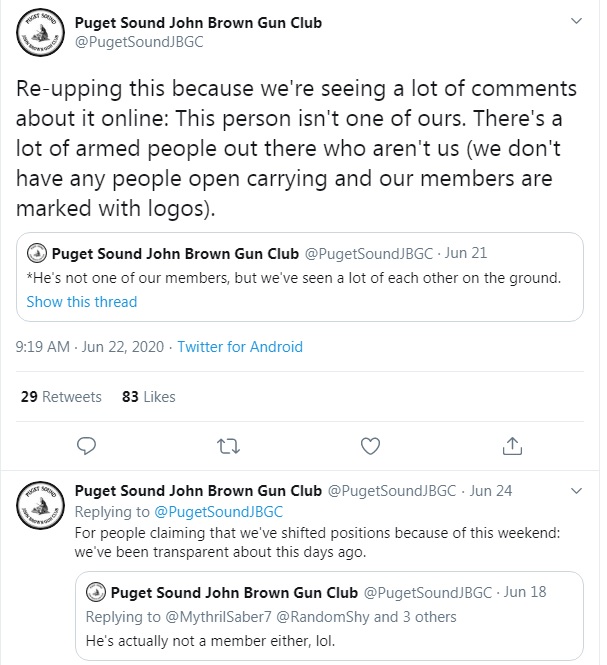Click small avatar in the Jun 18 quoted tweet
Viewport: 607px width, 665px height.
coord(96,592)
